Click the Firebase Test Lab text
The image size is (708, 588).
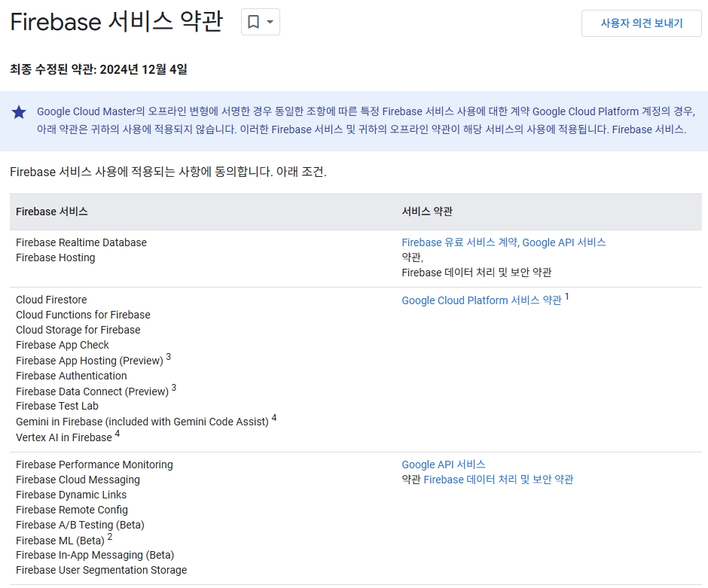pyautogui.click(x=57, y=406)
